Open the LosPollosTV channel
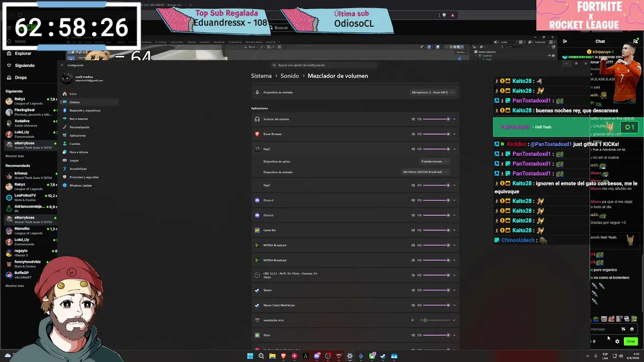The width and height of the screenshot is (644, 362). click(30, 198)
